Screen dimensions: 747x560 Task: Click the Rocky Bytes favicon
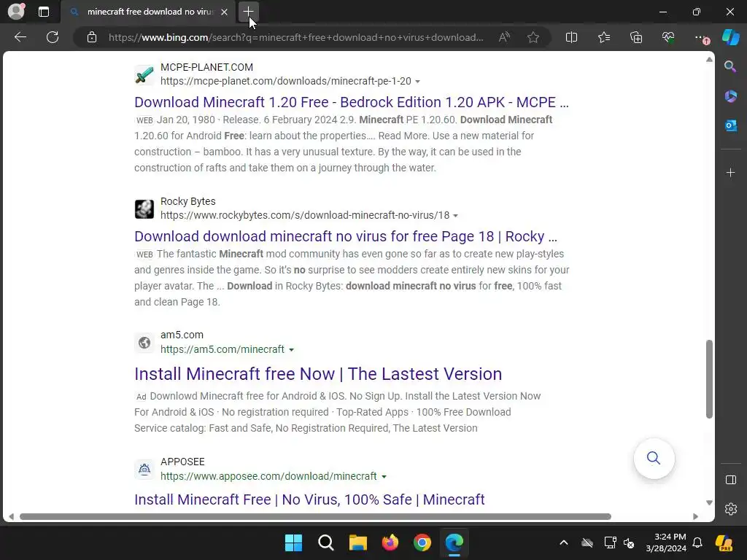[x=144, y=209]
